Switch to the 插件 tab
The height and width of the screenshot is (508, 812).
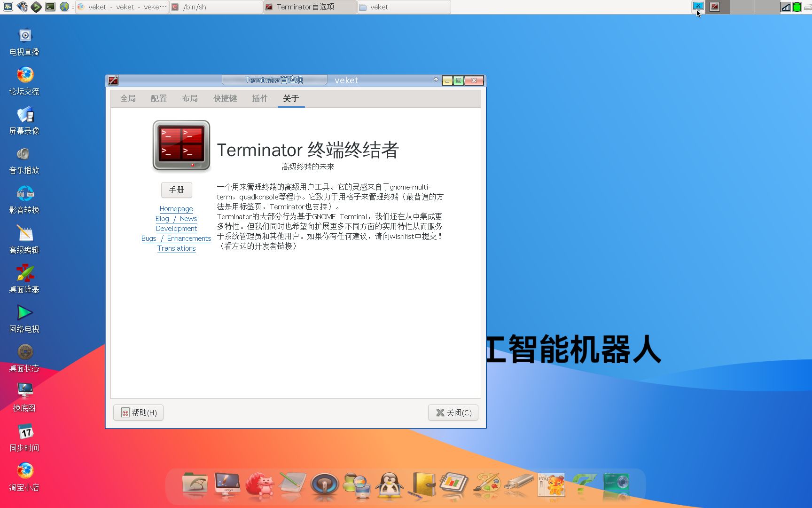(x=260, y=98)
